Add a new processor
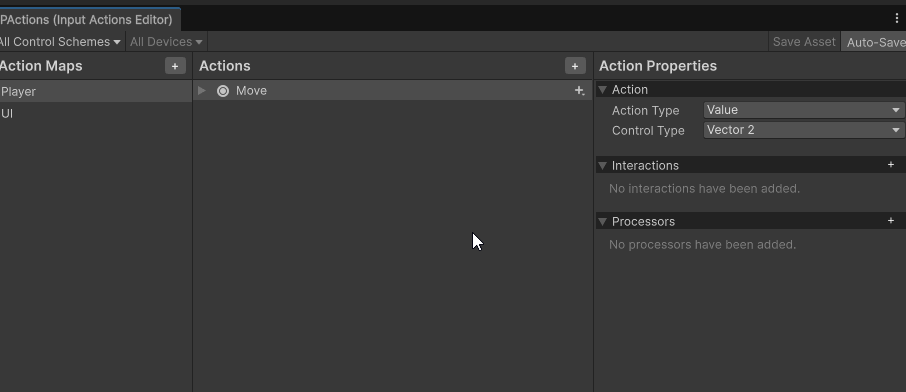This screenshot has height=392, width=906. (x=890, y=221)
